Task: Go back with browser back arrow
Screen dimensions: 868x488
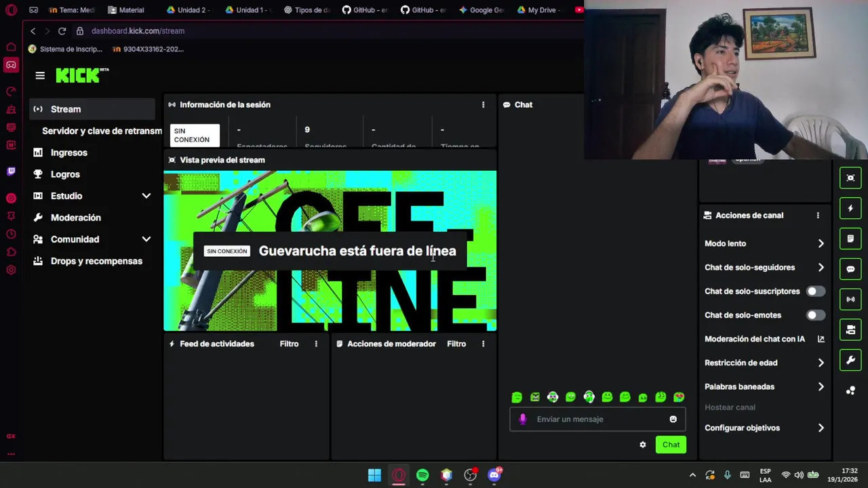Action: (x=33, y=31)
